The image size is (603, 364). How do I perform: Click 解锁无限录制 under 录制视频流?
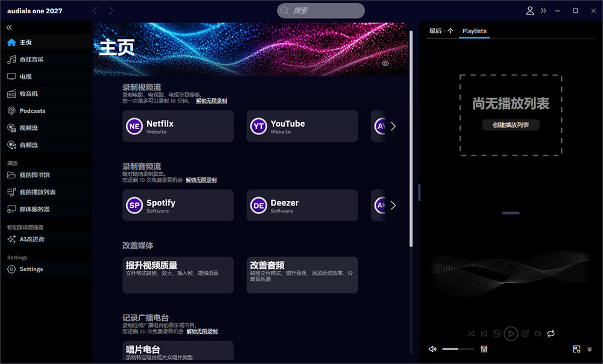211,101
